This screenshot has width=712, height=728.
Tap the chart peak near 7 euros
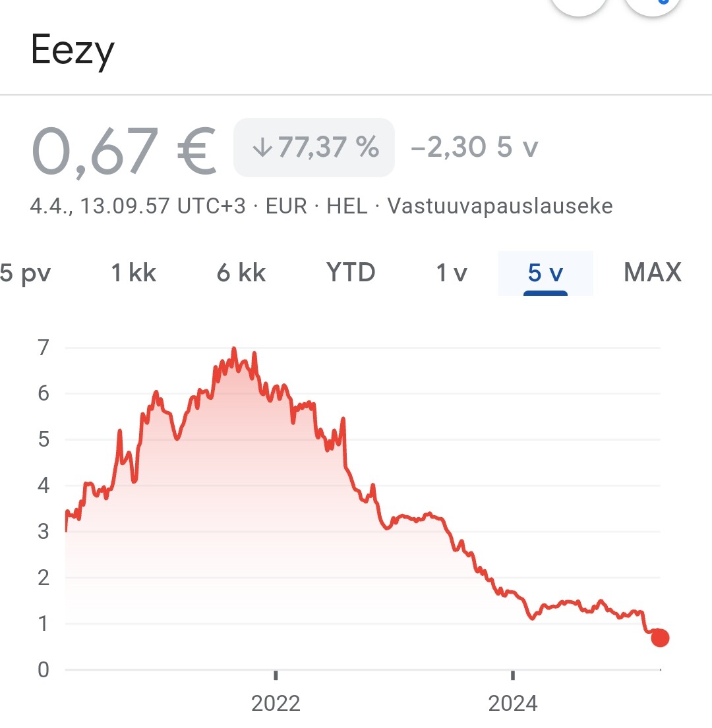234,349
